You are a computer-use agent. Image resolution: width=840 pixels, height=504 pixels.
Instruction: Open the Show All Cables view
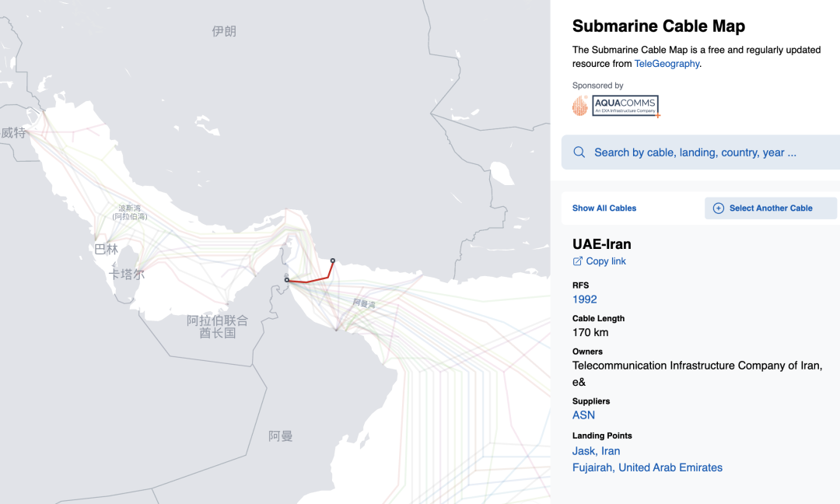click(x=604, y=208)
